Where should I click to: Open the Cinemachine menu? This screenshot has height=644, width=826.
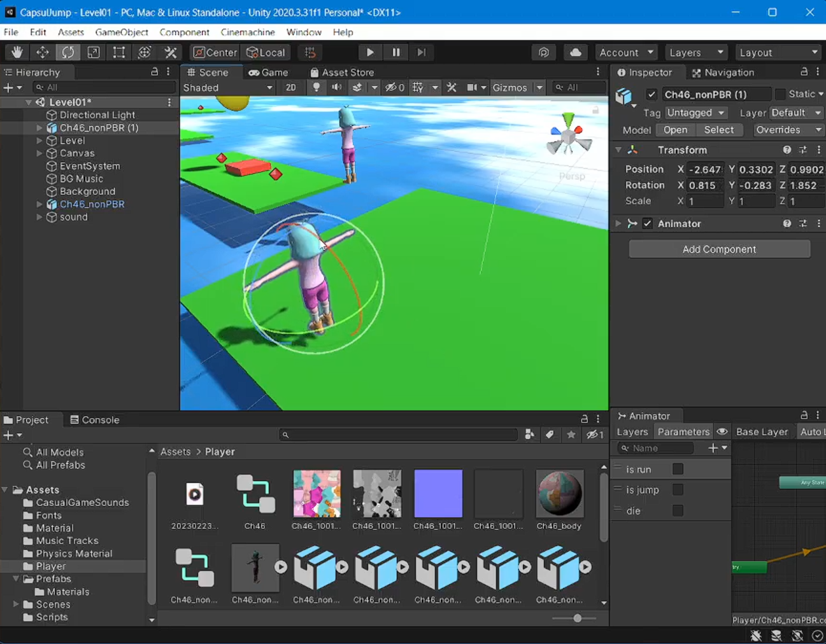248,32
